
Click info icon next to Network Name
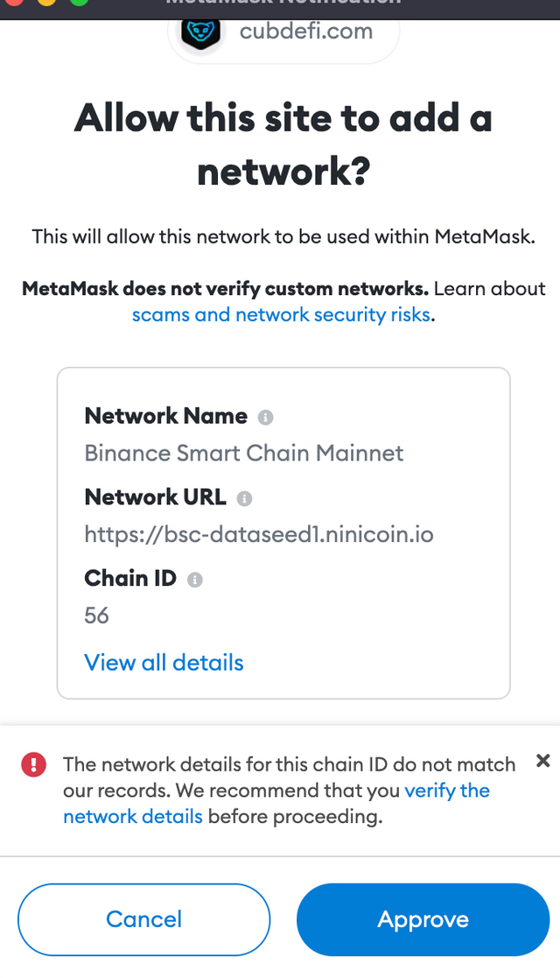click(x=266, y=418)
